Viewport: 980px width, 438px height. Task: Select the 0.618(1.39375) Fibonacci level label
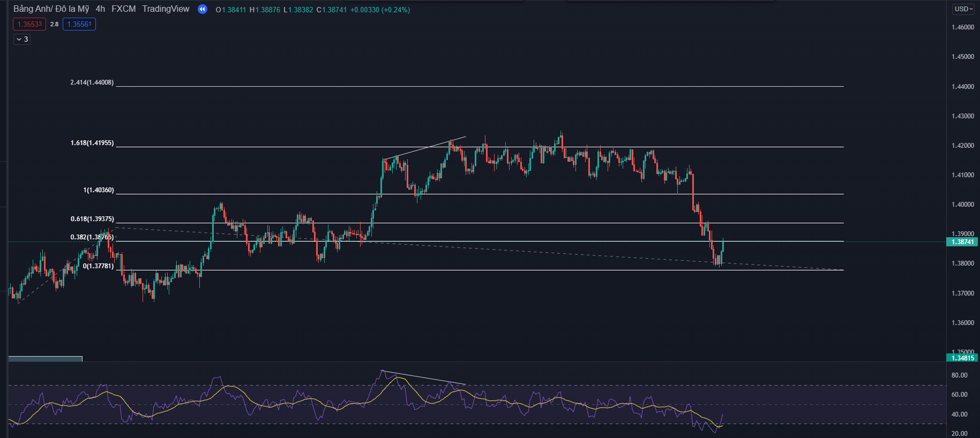coord(92,219)
